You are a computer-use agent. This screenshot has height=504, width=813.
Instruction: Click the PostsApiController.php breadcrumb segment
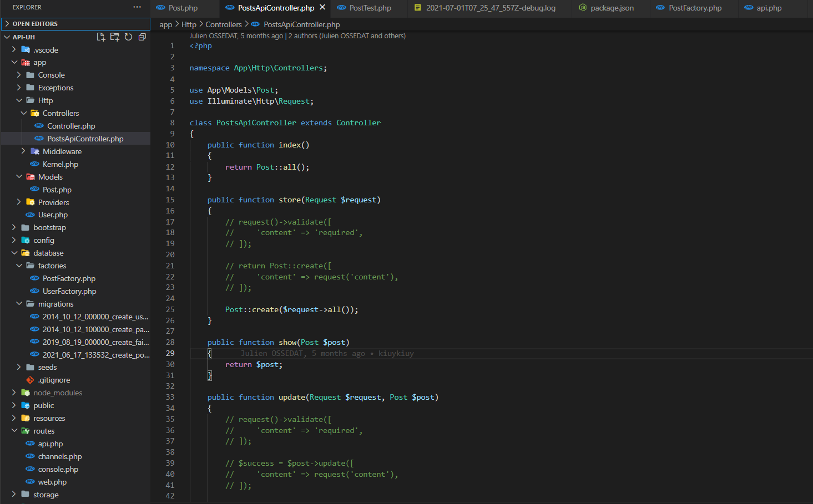[x=296, y=24]
